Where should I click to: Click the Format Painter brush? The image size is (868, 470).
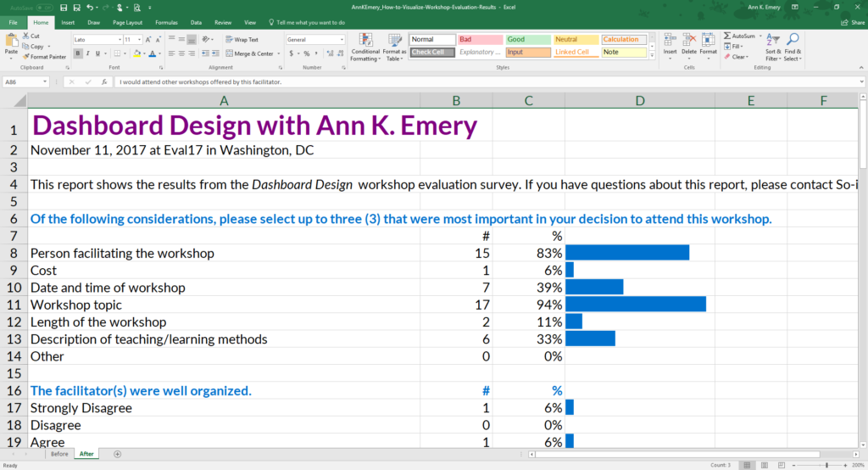[25, 57]
